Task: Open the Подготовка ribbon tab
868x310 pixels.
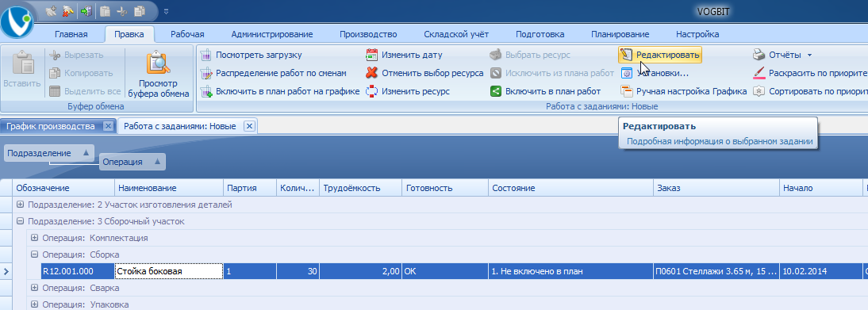Action: click(x=540, y=34)
